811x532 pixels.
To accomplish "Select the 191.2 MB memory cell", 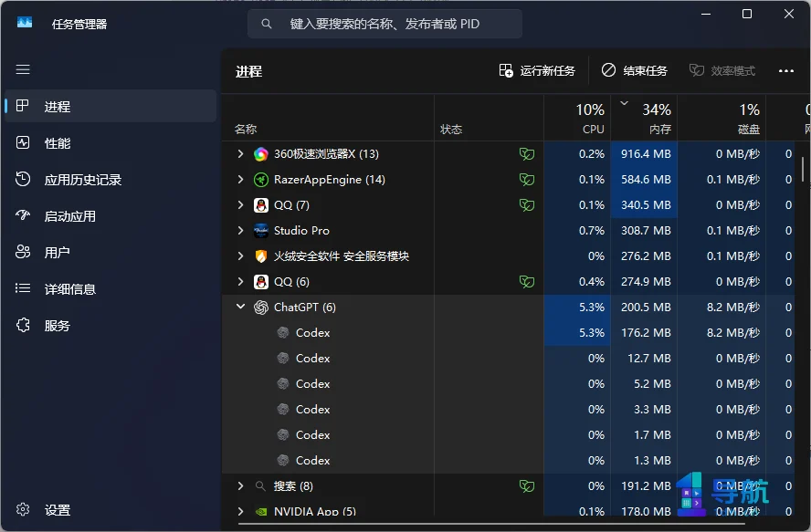I will tap(644, 486).
